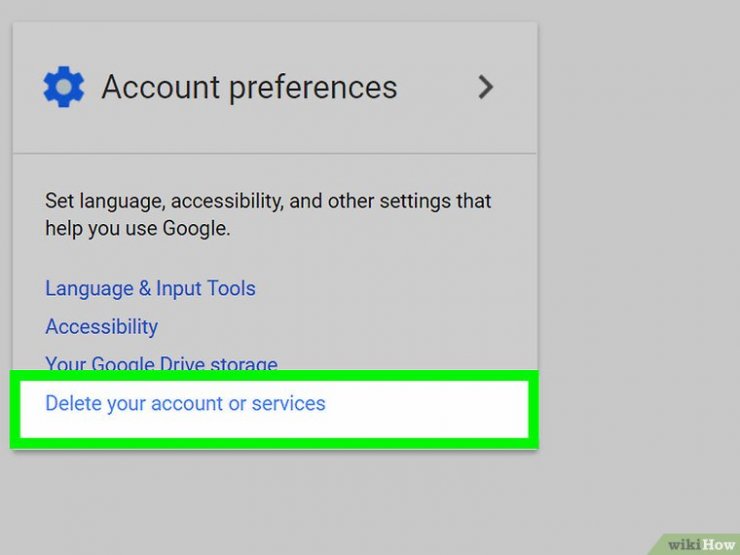Open the Account preferences heading

(249, 88)
